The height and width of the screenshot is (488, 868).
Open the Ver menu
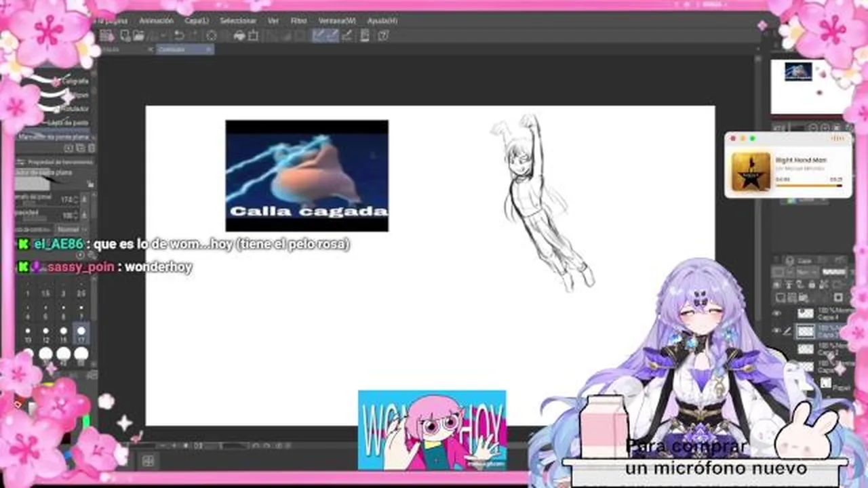pyautogui.click(x=273, y=21)
